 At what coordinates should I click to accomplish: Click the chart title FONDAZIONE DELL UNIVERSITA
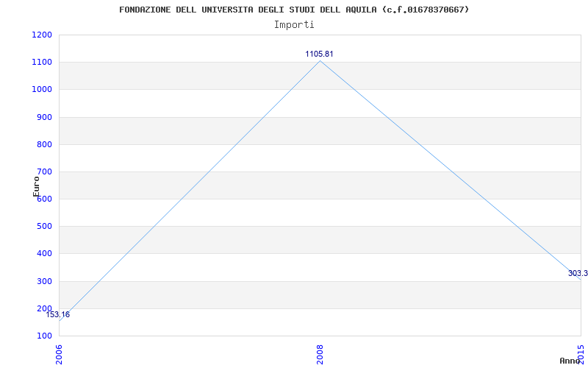(294, 10)
